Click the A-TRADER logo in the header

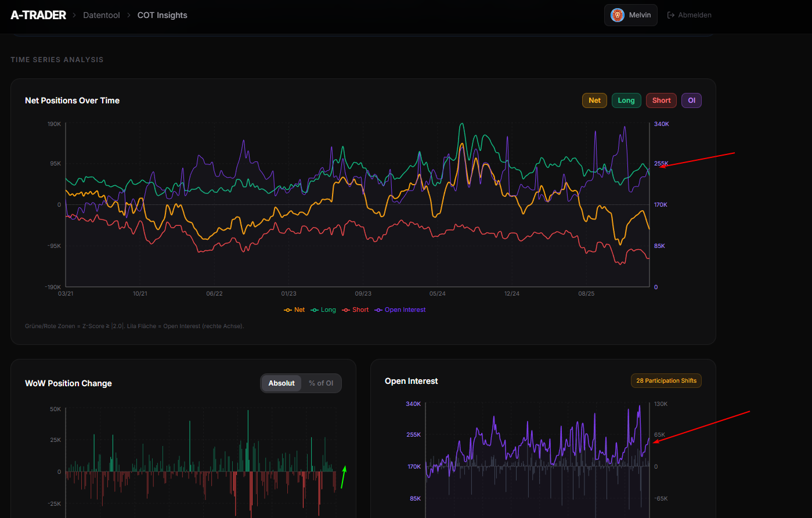point(38,15)
